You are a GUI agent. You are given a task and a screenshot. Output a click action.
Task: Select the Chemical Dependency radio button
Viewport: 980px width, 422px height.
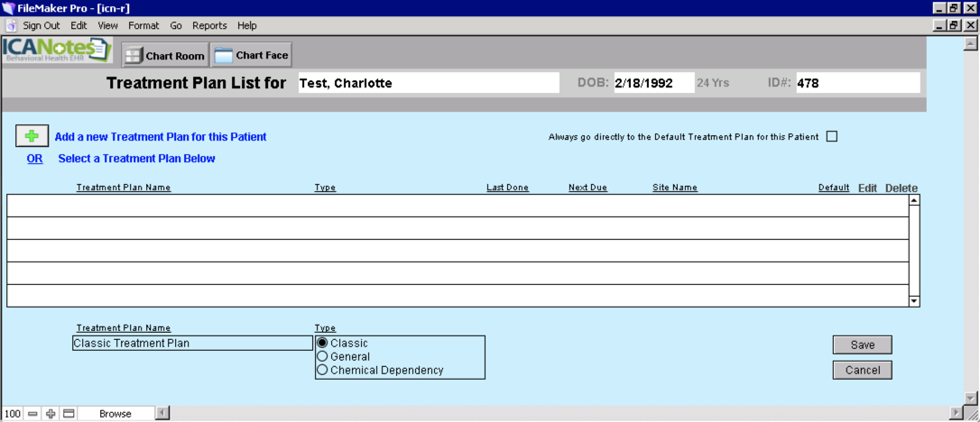pyautogui.click(x=322, y=371)
